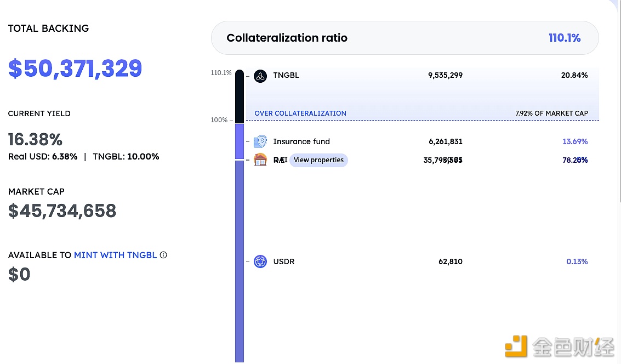Click the black over-collateralization bar segment
This screenshot has width=621, height=364.
(240, 96)
